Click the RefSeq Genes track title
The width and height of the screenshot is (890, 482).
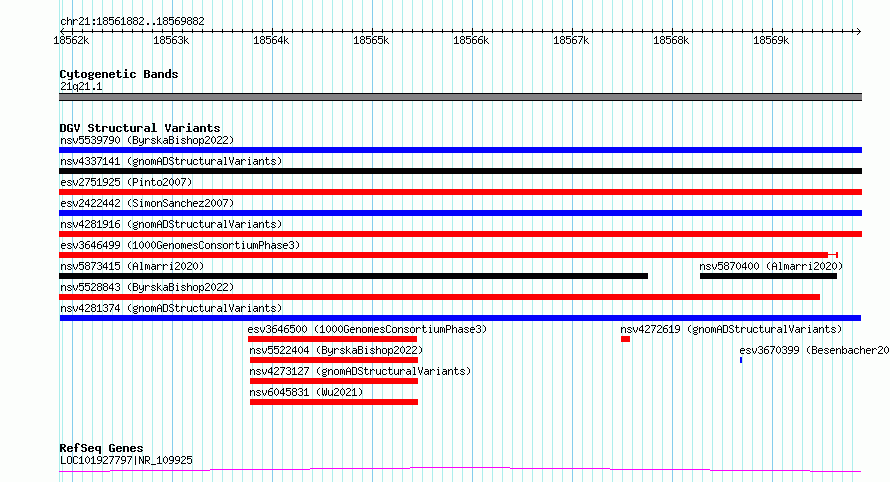(x=101, y=448)
